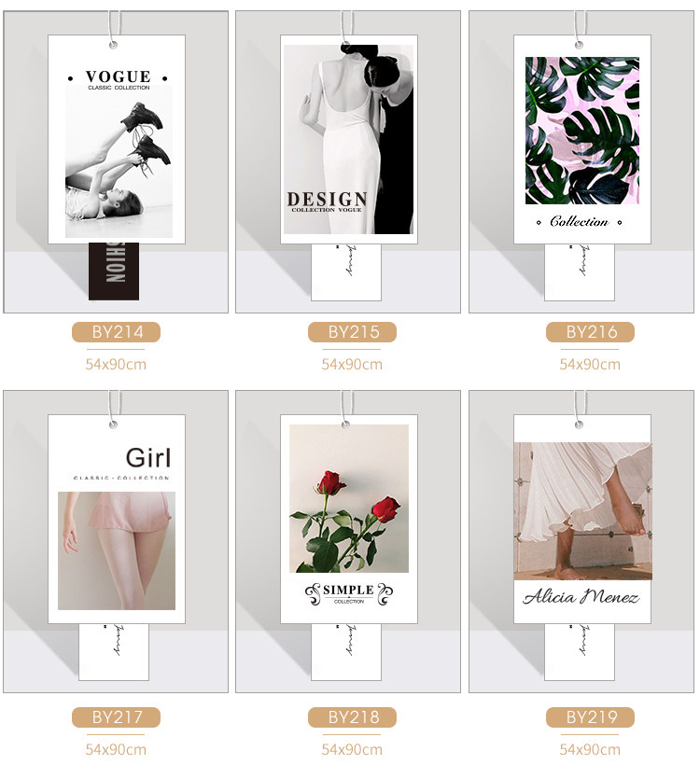Open the DESIGN collection vogue poster
Screen dimensions: 700x765
coord(349,140)
